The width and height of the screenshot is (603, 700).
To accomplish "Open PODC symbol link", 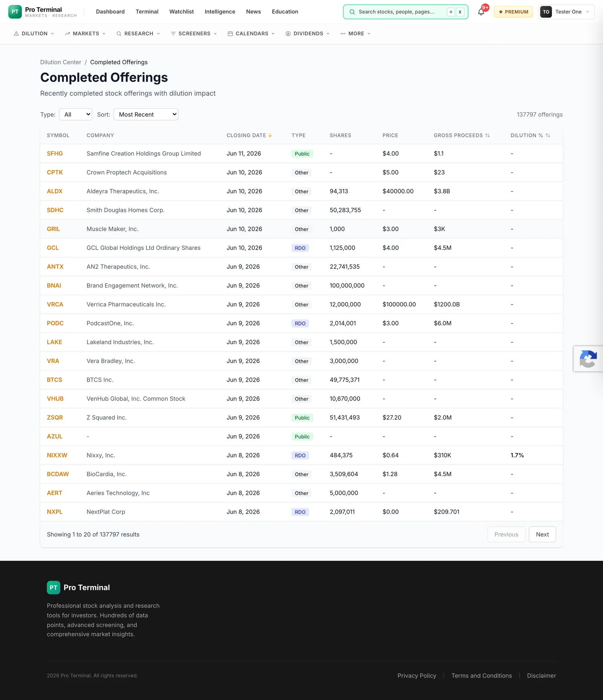I will point(55,323).
